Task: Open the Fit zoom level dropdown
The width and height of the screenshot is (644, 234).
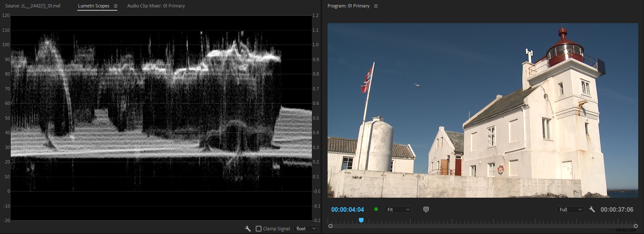Action: point(398,210)
